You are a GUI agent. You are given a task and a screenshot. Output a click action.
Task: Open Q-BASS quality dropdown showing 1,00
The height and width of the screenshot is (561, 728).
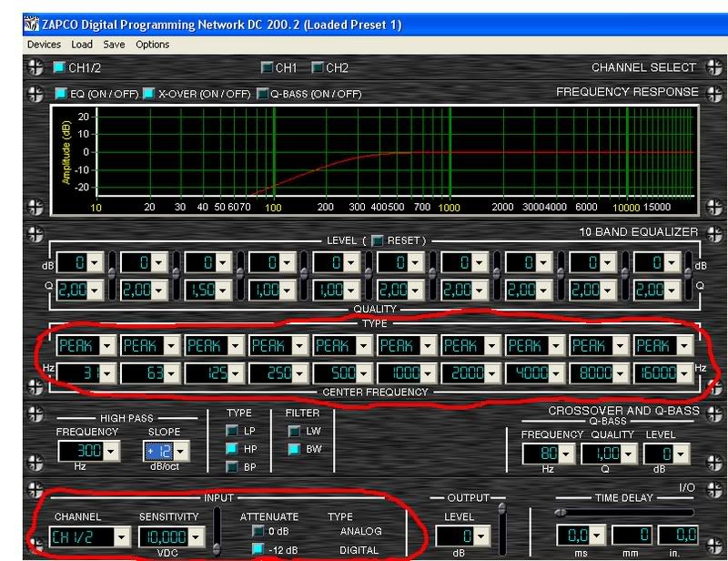pyautogui.click(x=629, y=454)
